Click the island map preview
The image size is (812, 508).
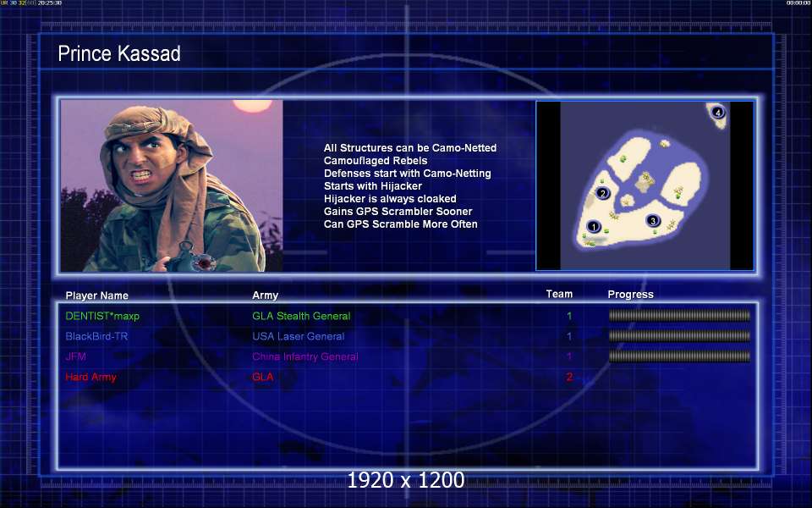coord(645,185)
